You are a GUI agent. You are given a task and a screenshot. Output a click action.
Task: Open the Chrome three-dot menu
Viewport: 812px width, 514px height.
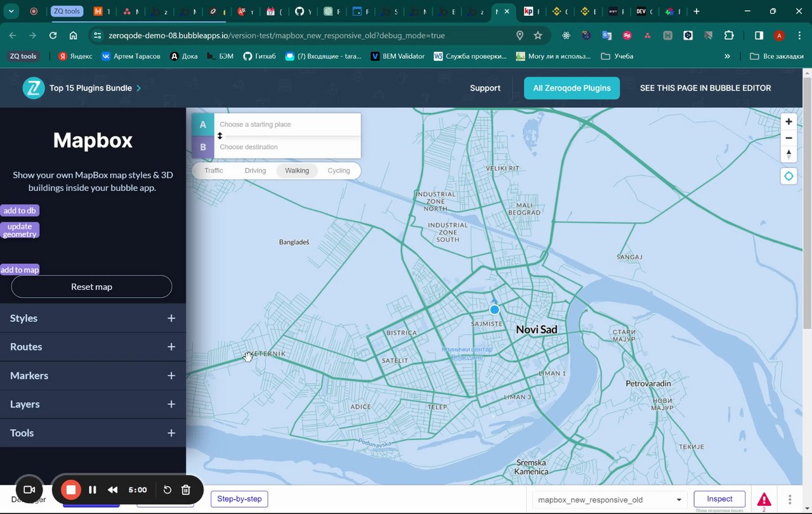pyautogui.click(x=799, y=35)
